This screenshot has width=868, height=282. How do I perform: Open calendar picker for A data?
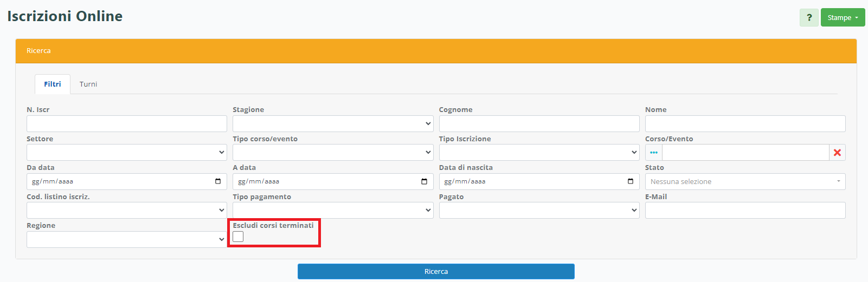(x=424, y=181)
